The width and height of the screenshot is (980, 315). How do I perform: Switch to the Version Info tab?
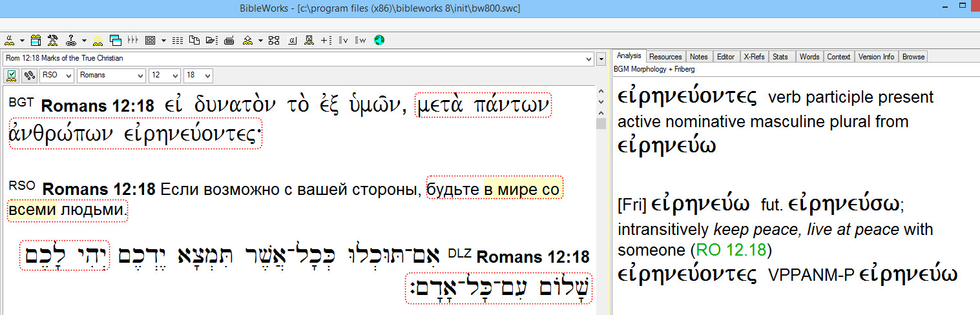(876, 57)
